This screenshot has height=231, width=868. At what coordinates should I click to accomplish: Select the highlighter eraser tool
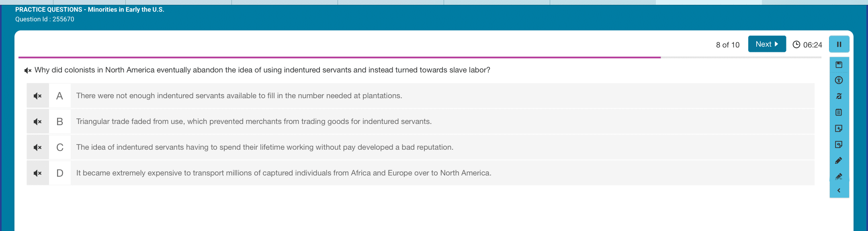pyautogui.click(x=839, y=176)
